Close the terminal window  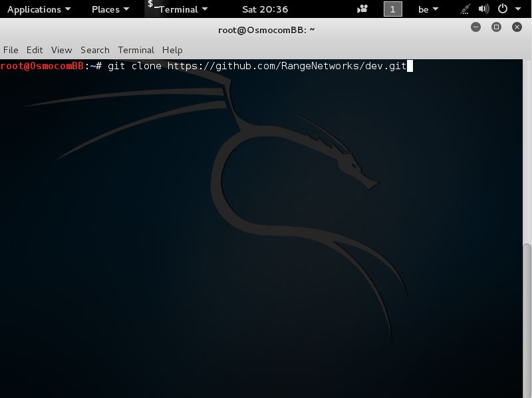(x=517, y=27)
